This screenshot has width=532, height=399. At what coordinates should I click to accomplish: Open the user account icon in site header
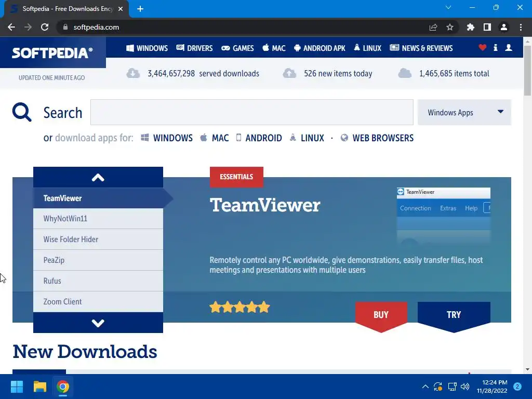pos(508,47)
